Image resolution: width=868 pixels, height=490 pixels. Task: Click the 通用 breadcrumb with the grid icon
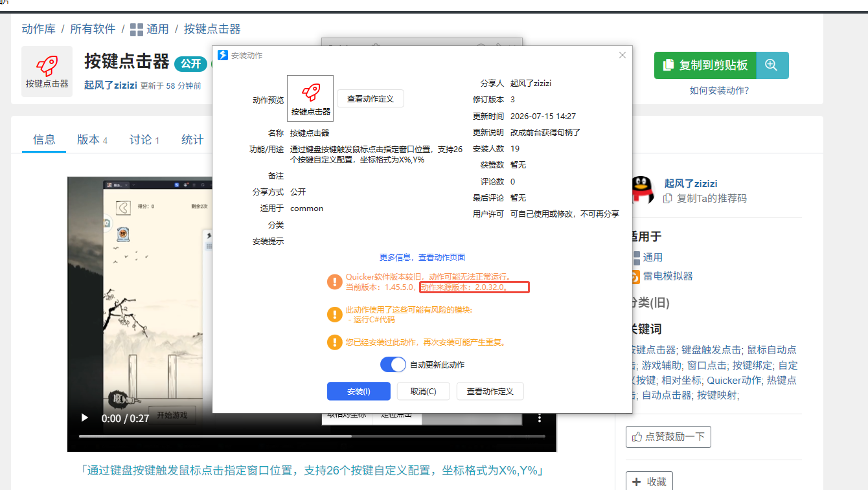pyautogui.click(x=150, y=29)
